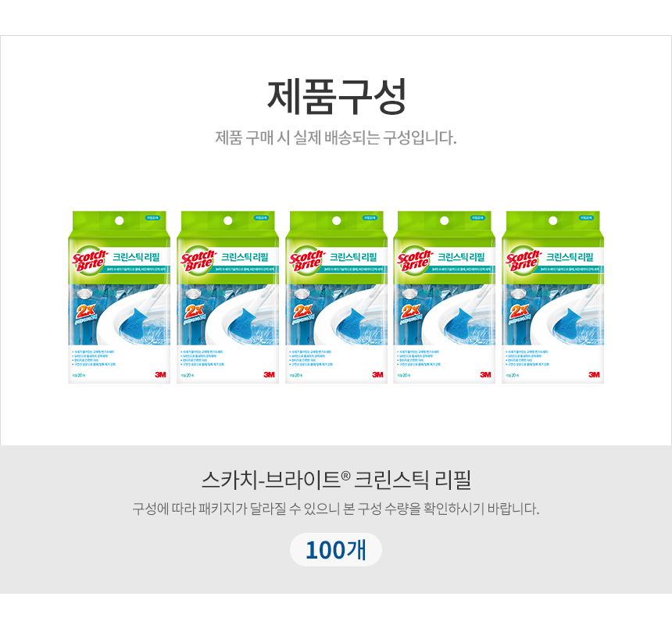Click the Scotch-Brite logo on third package

[x=307, y=259]
